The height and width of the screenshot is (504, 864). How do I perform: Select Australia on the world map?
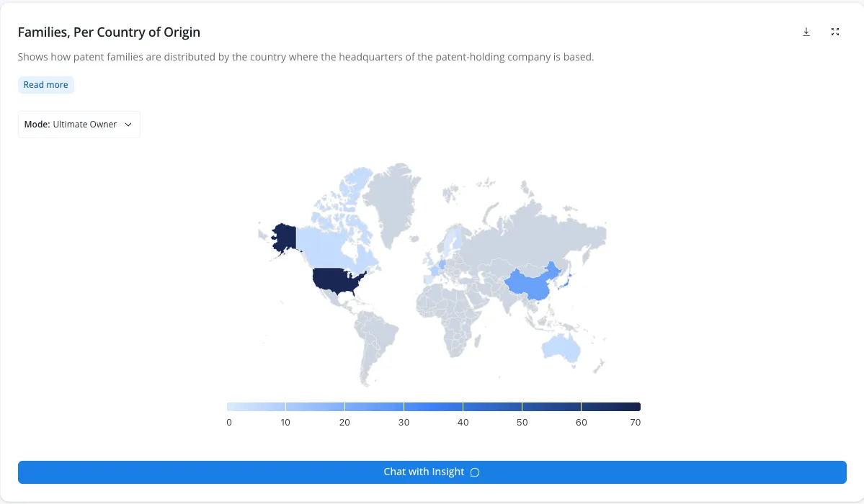561,348
